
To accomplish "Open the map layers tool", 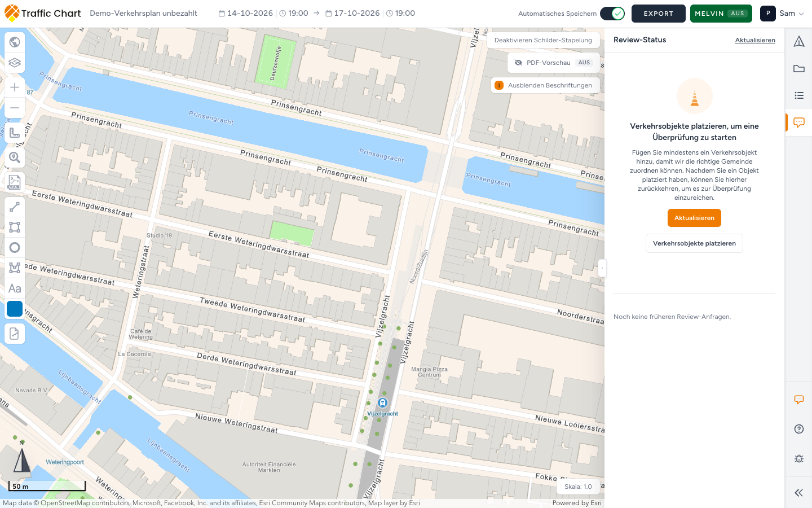I will coord(15,63).
